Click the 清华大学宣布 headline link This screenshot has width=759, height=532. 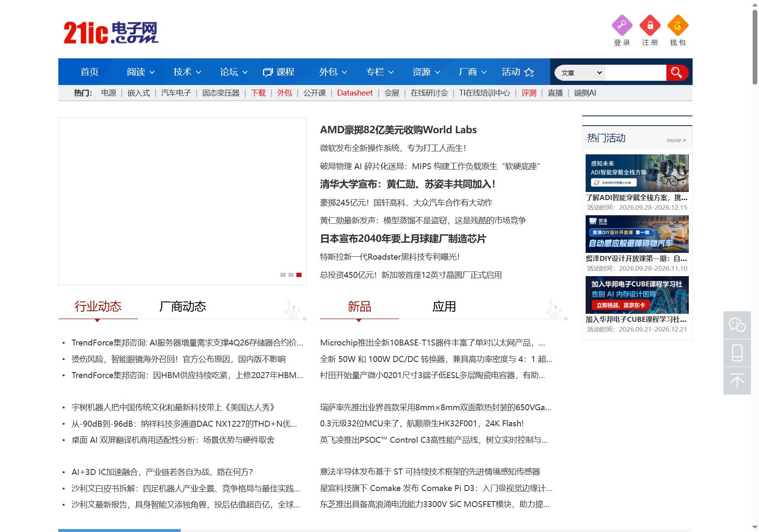click(x=408, y=184)
